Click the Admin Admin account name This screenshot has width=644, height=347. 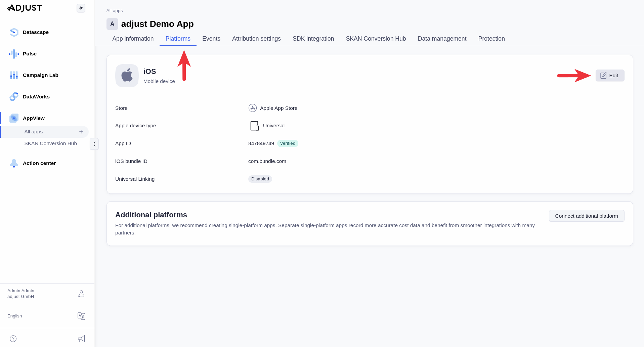21,291
